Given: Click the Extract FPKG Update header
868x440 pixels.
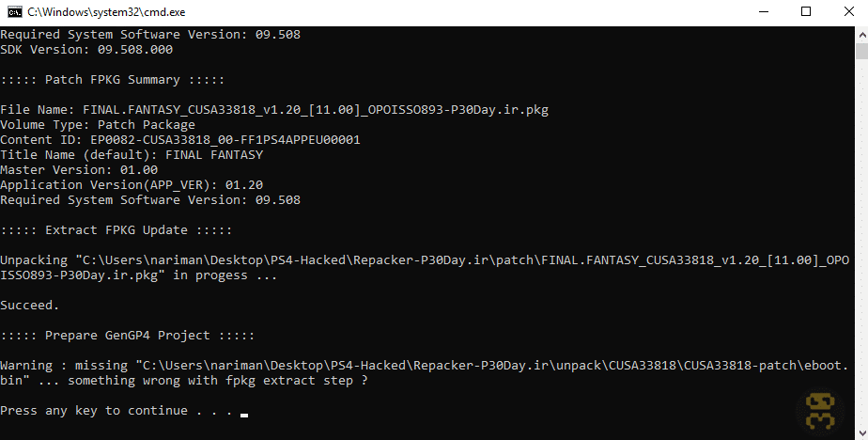Looking at the screenshot, I should point(116,230).
